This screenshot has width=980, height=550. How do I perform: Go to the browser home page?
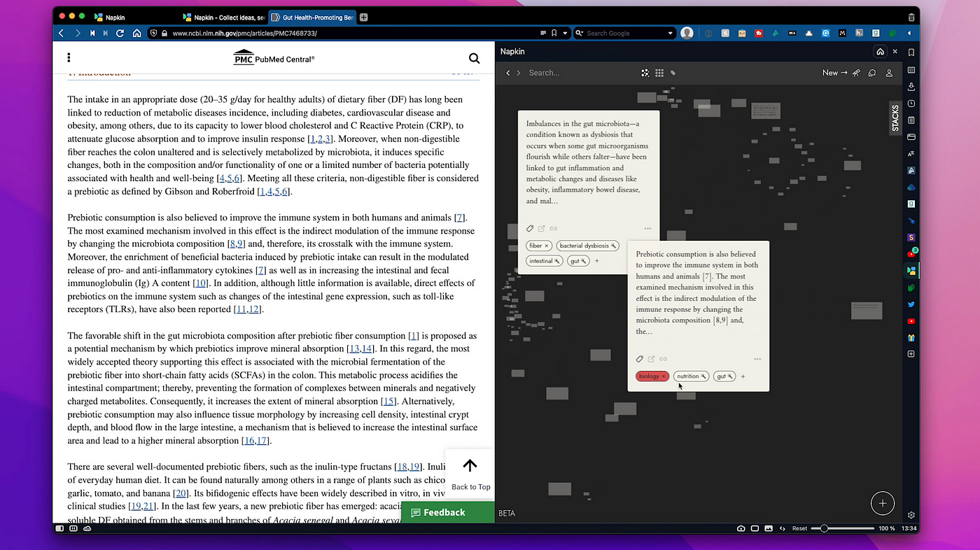click(x=136, y=33)
